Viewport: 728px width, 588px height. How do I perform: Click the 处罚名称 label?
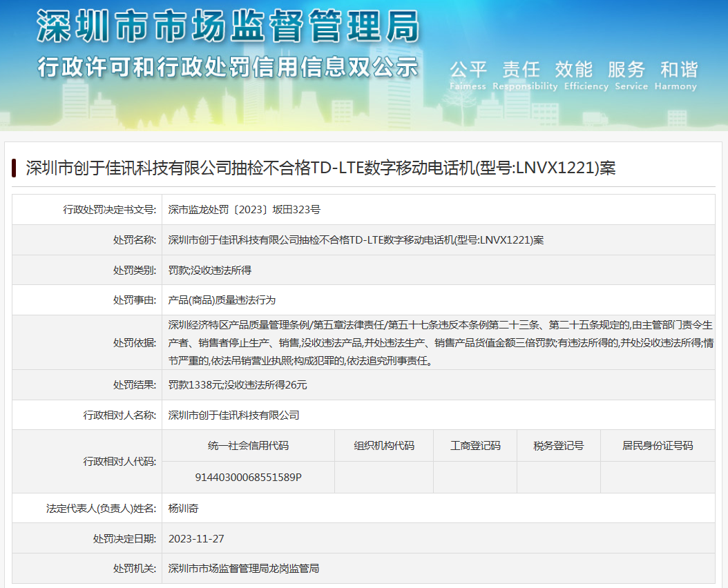(x=135, y=240)
